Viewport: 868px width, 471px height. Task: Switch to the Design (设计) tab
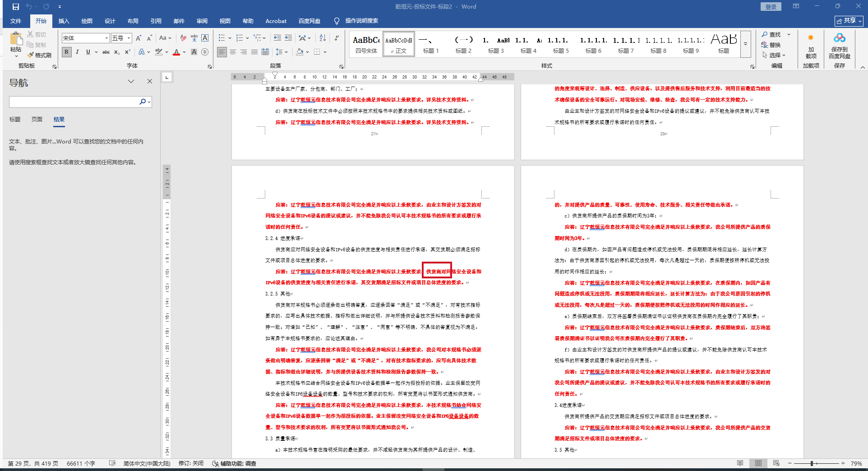pyautogui.click(x=110, y=21)
